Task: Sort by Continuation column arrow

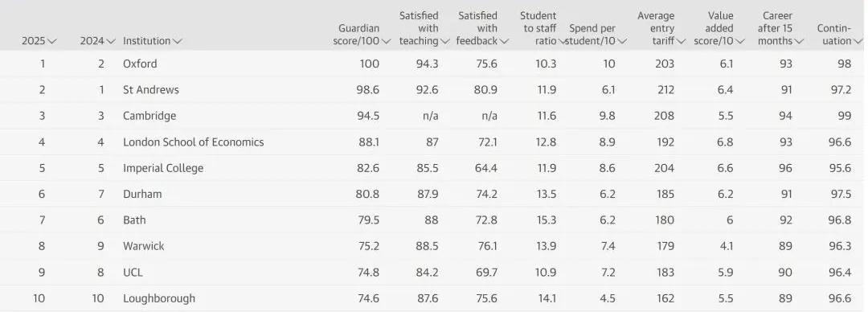Action: pyautogui.click(x=858, y=41)
